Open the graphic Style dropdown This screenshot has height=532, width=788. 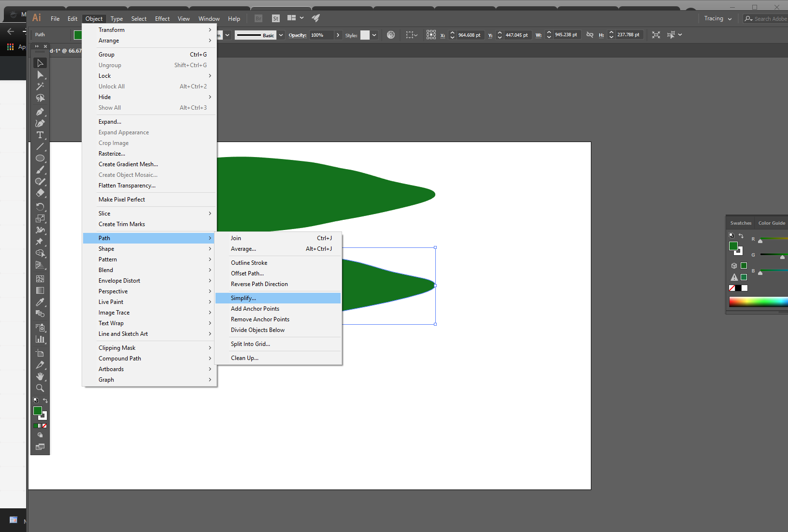pyautogui.click(x=374, y=35)
